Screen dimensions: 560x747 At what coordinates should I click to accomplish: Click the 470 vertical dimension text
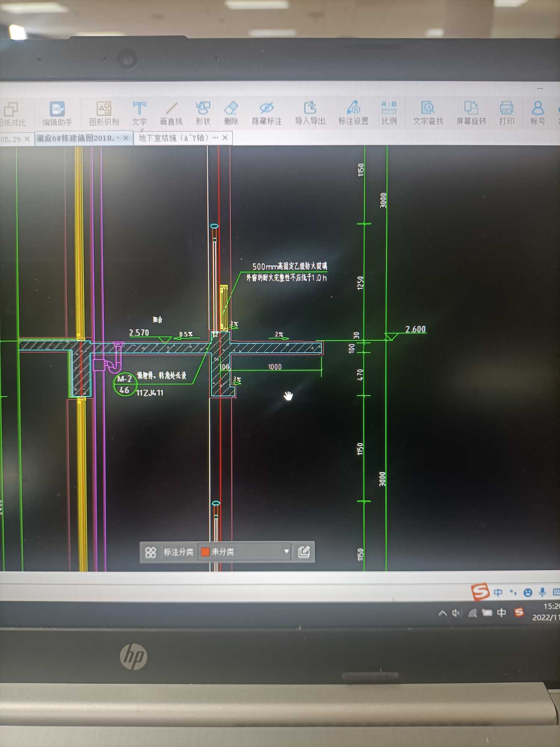point(360,375)
